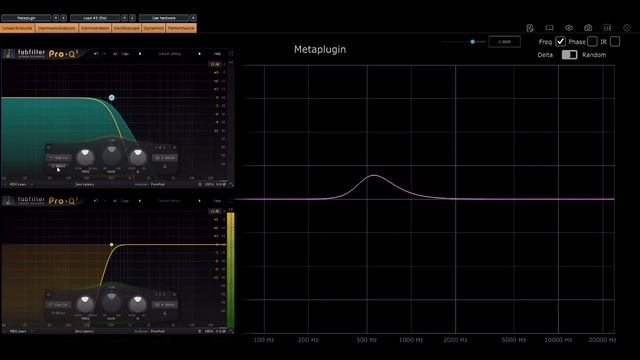
Task: Click the previous arrow next to Load dropdown
Action: coord(125,18)
